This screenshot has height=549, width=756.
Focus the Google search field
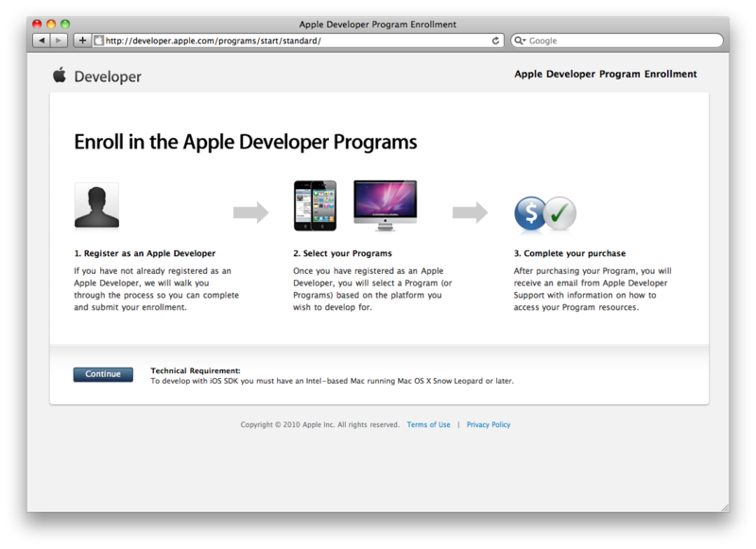coord(617,41)
